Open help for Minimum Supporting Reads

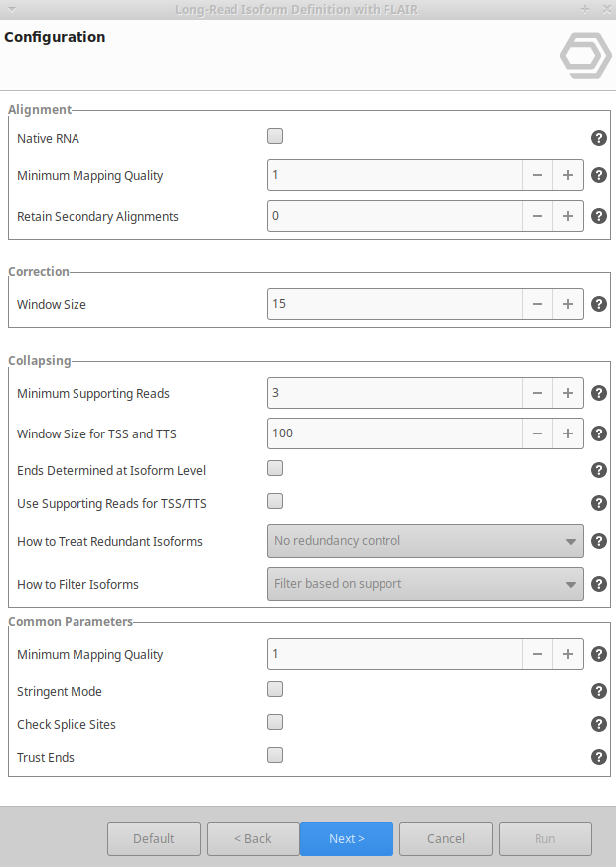click(x=599, y=393)
